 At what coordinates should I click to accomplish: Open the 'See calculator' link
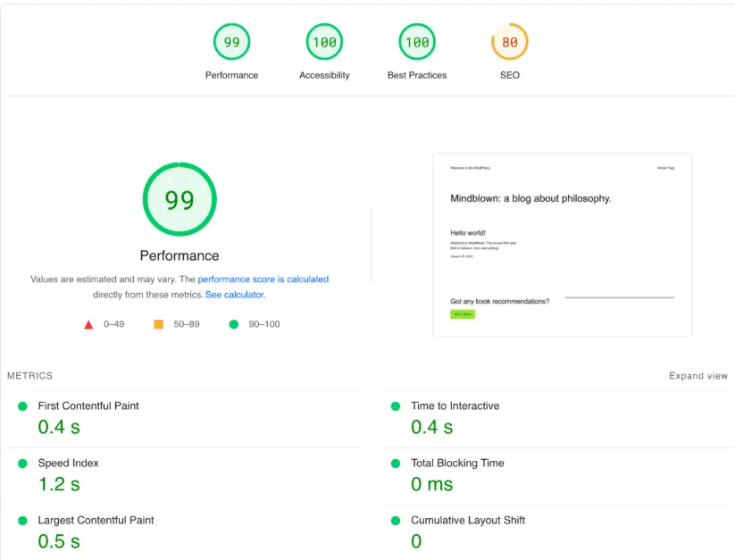pos(234,295)
